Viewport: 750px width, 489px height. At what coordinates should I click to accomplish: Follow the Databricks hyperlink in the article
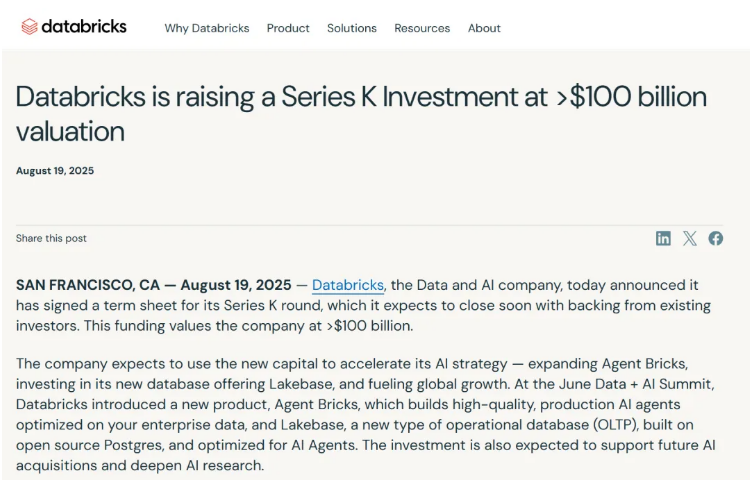(348, 285)
